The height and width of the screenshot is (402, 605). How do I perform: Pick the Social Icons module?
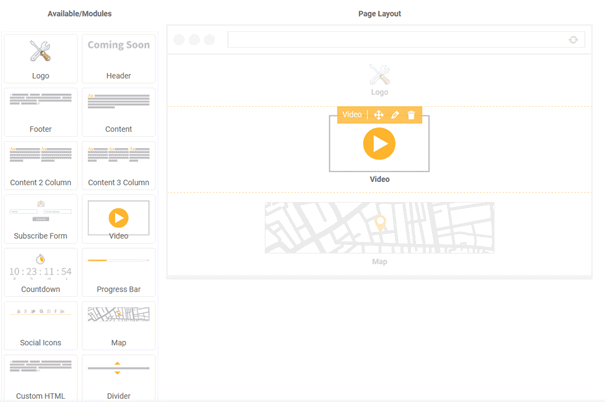click(x=41, y=326)
